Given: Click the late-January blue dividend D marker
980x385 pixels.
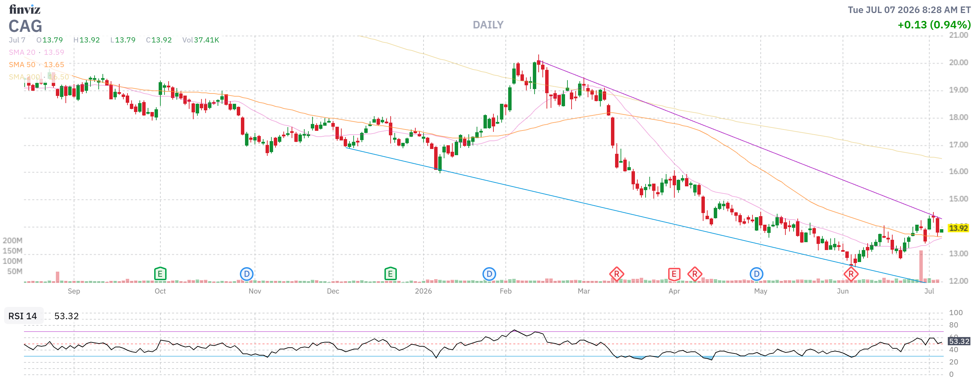Looking at the screenshot, I should [x=489, y=274].
